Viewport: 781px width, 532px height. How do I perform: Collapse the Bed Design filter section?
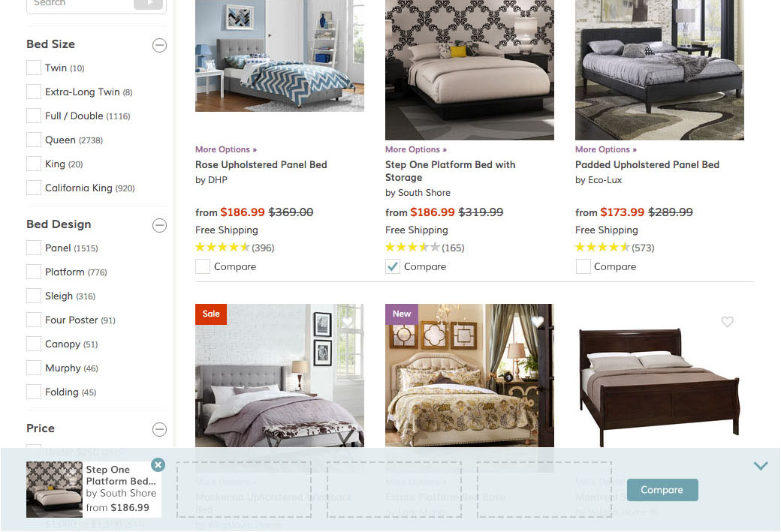pyautogui.click(x=159, y=225)
